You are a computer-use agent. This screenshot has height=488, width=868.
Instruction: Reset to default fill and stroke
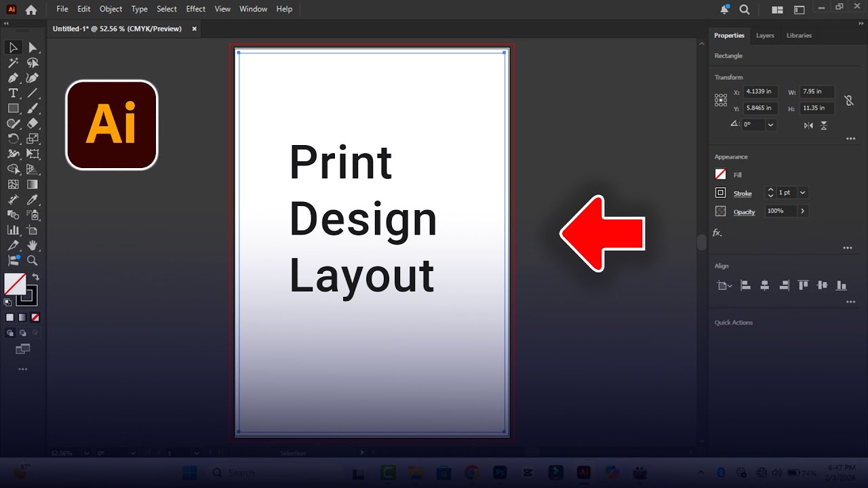click(7, 302)
